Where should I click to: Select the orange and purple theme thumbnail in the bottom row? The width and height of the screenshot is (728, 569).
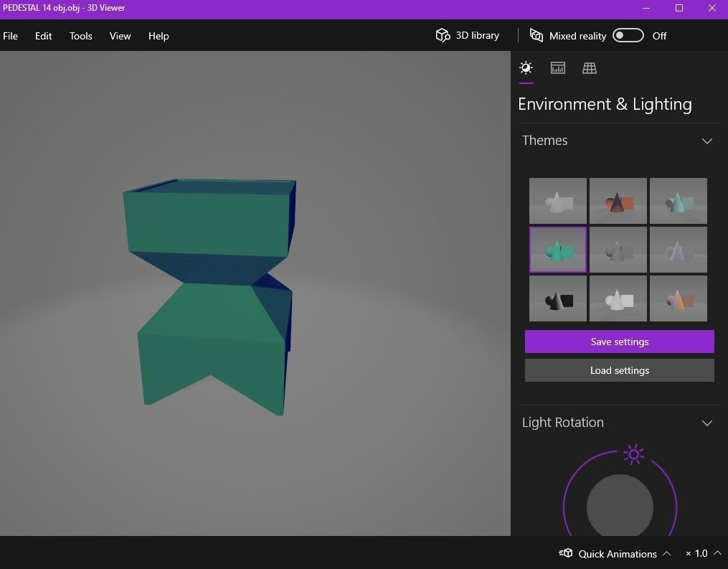(x=679, y=298)
